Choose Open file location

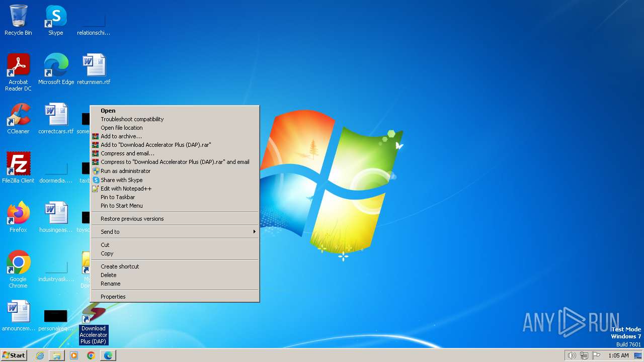click(175, 128)
